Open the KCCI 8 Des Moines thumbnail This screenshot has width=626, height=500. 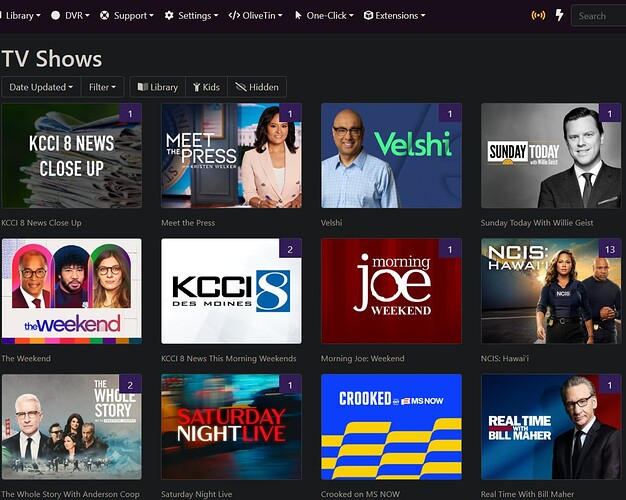click(x=231, y=291)
